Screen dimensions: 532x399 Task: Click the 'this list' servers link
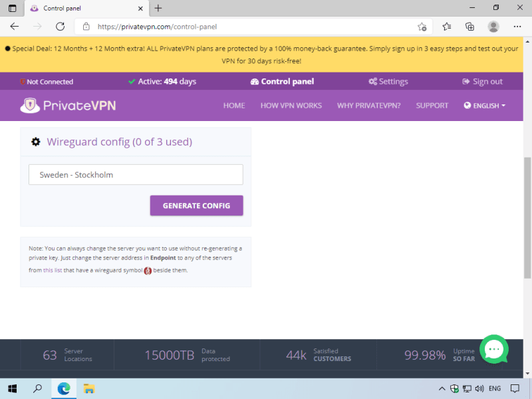pos(53,271)
